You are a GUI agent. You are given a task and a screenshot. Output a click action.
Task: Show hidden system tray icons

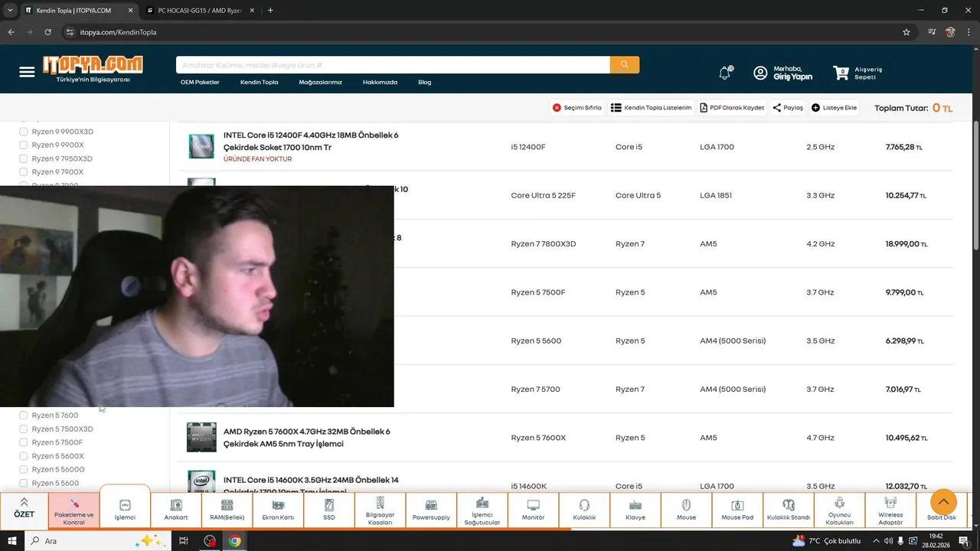click(876, 541)
